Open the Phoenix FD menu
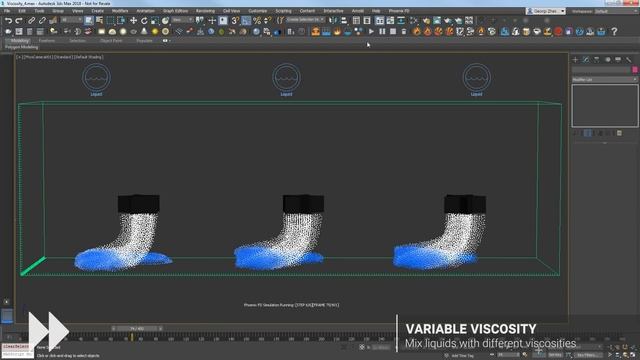The image size is (640, 360). (399, 11)
